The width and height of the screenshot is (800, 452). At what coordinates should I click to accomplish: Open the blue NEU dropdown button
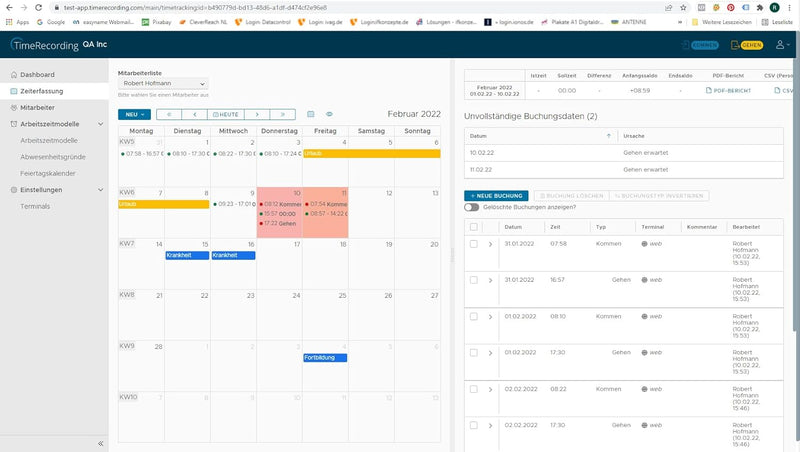coord(134,115)
